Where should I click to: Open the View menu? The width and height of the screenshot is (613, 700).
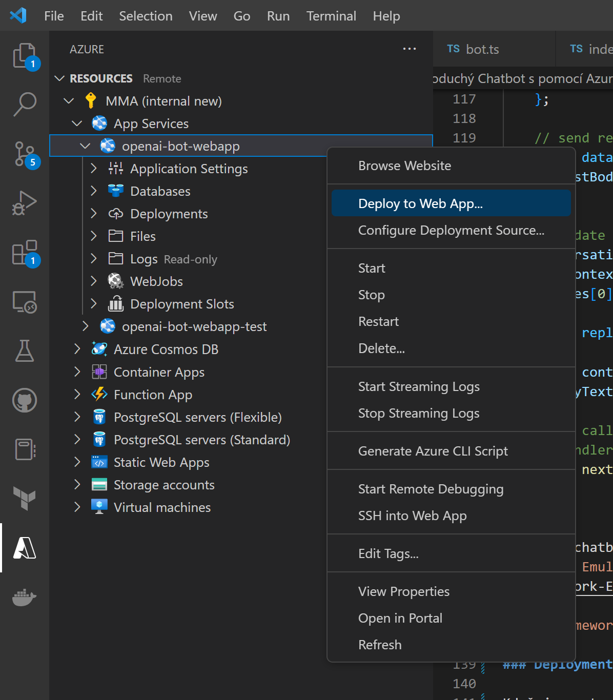pos(203,16)
